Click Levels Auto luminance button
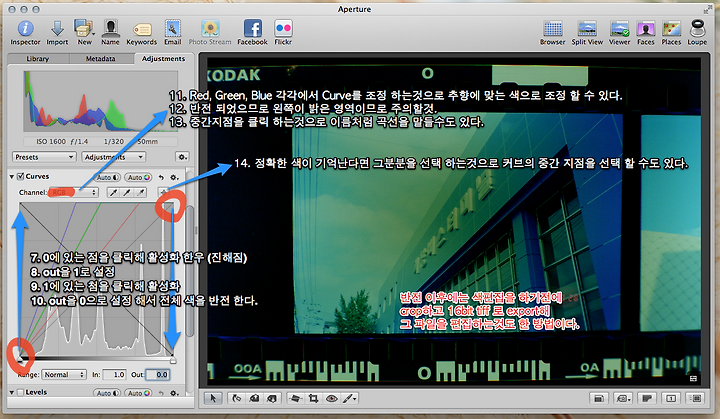Screen dimensions: 720x419 107,393
